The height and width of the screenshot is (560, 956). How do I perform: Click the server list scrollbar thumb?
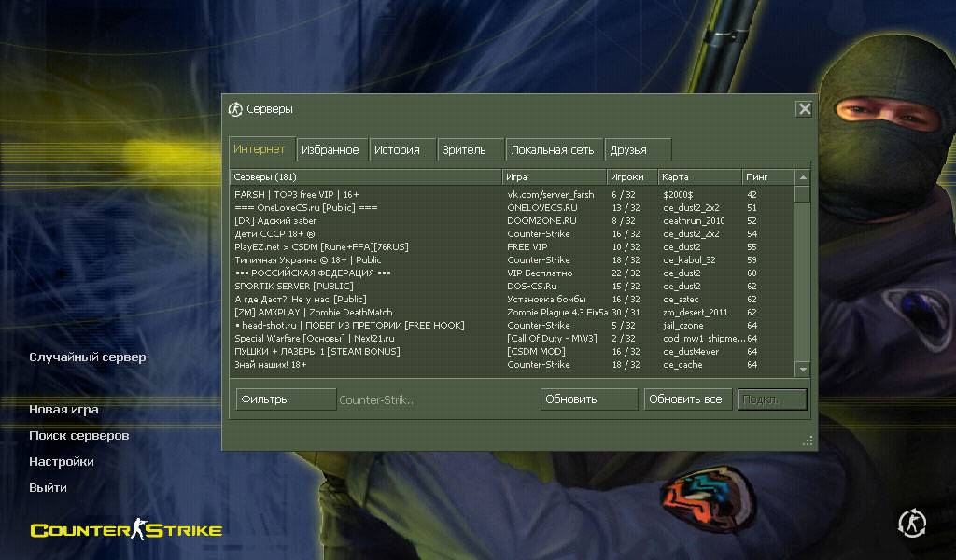(802, 194)
